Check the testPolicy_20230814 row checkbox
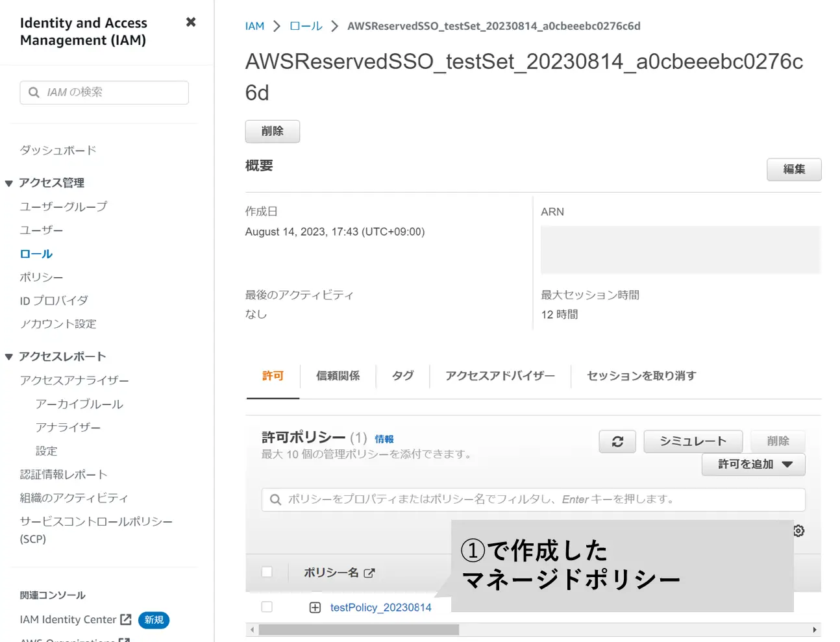This screenshot has height=642, width=840. [x=267, y=607]
